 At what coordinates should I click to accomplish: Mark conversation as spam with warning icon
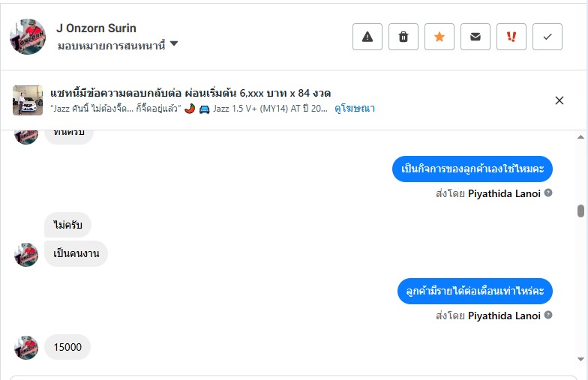coord(367,37)
